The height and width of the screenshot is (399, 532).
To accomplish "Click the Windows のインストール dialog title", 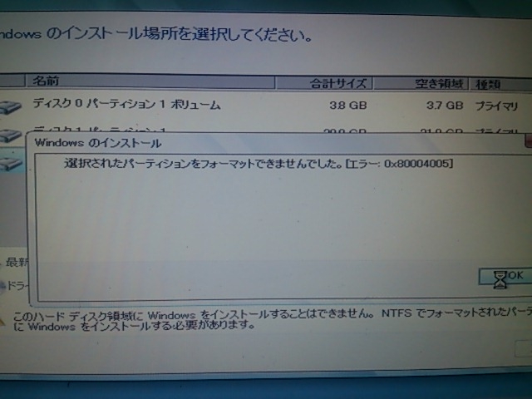I will coord(98,143).
